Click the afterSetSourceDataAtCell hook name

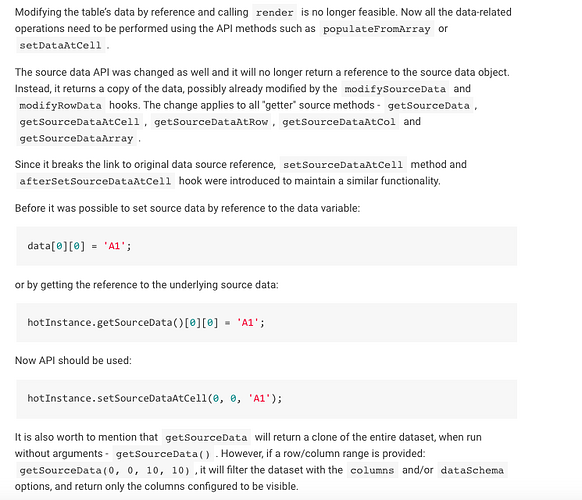coord(95,181)
